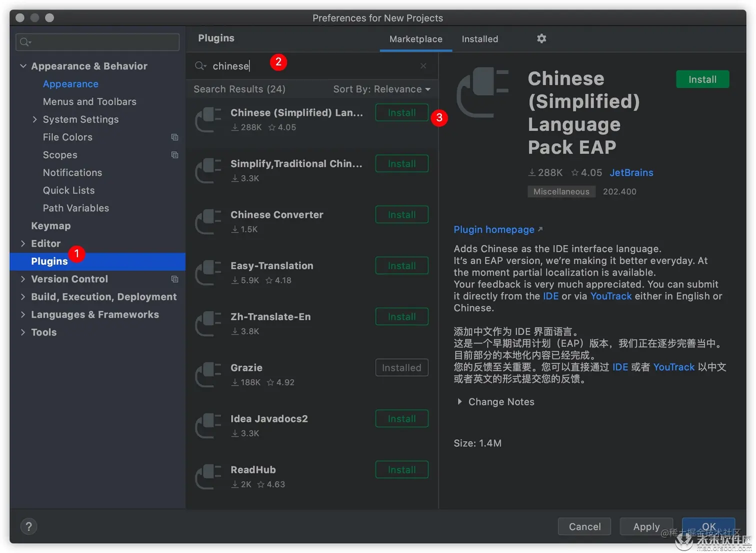Viewport: 756px width, 553px height.
Task: Open the JetBrains vendor link
Action: coord(631,172)
